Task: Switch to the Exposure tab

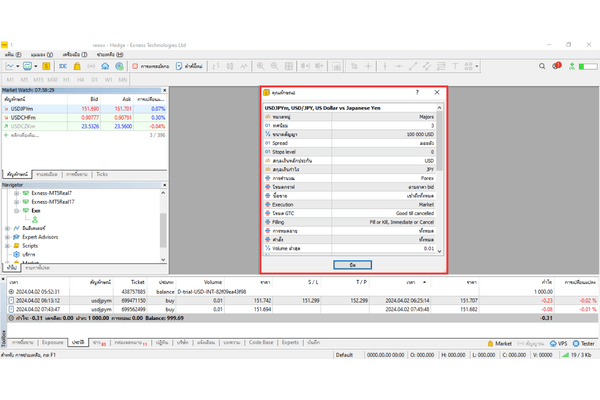Action: (x=50, y=342)
